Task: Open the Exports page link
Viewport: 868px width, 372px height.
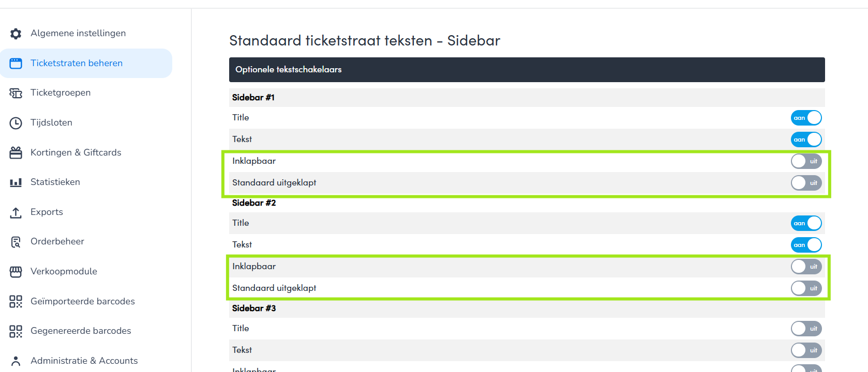Action: tap(47, 212)
